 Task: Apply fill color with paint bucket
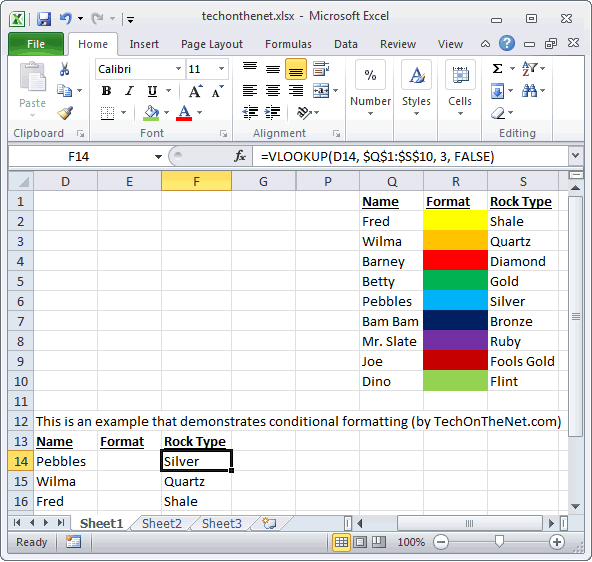[151, 113]
